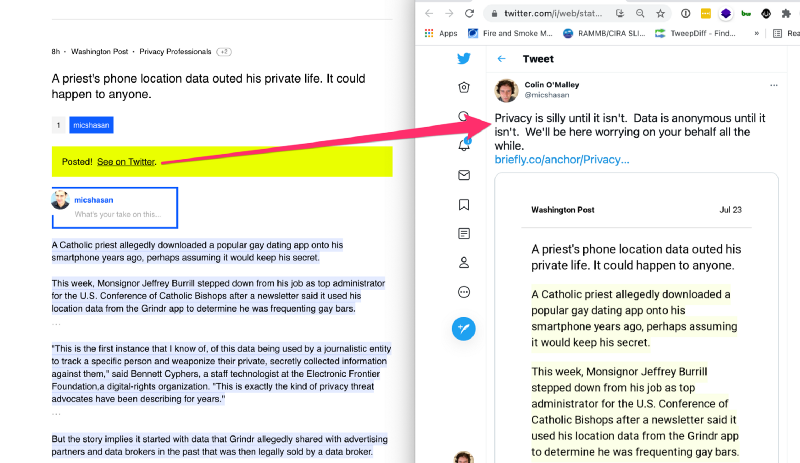Click the lock icon in address bar

(494, 14)
